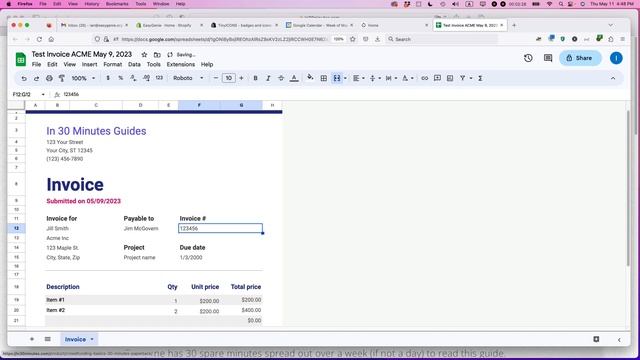
Task: Open version history clock icon
Action: click(x=528, y=58)
